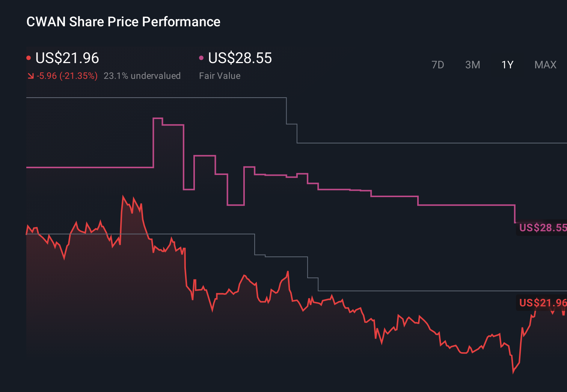Select the US$28.55 price tag on chart edge

[x=542, y=228]
